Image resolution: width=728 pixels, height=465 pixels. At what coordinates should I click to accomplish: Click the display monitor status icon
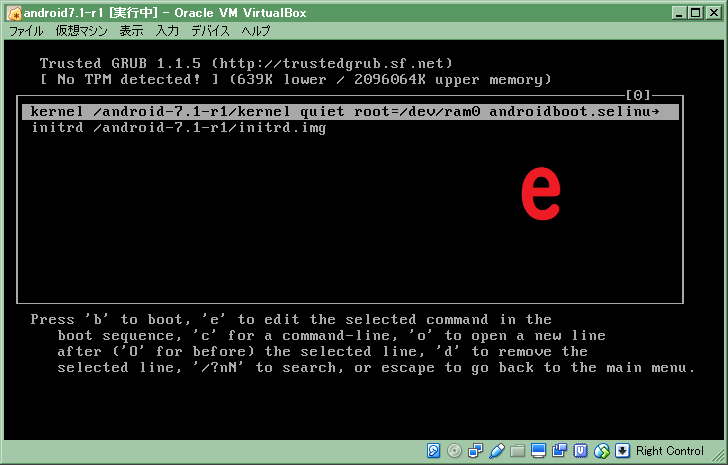click(539, 451)
